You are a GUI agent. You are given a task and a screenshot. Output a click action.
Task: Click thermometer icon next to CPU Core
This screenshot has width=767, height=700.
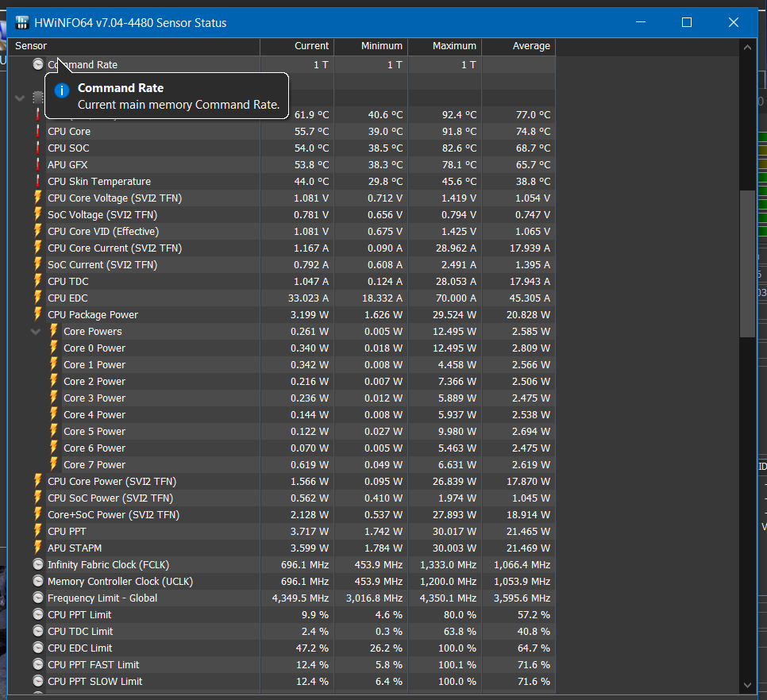tap(37, 131)
